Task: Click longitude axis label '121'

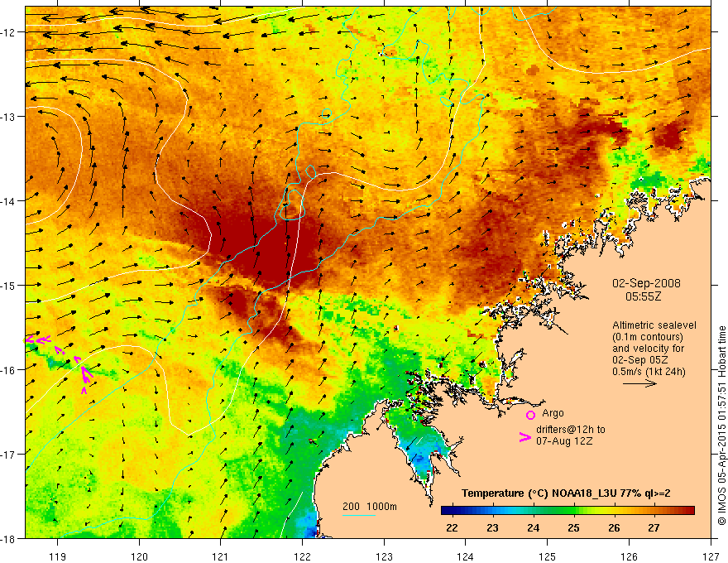Action: (x=221, y=556)
